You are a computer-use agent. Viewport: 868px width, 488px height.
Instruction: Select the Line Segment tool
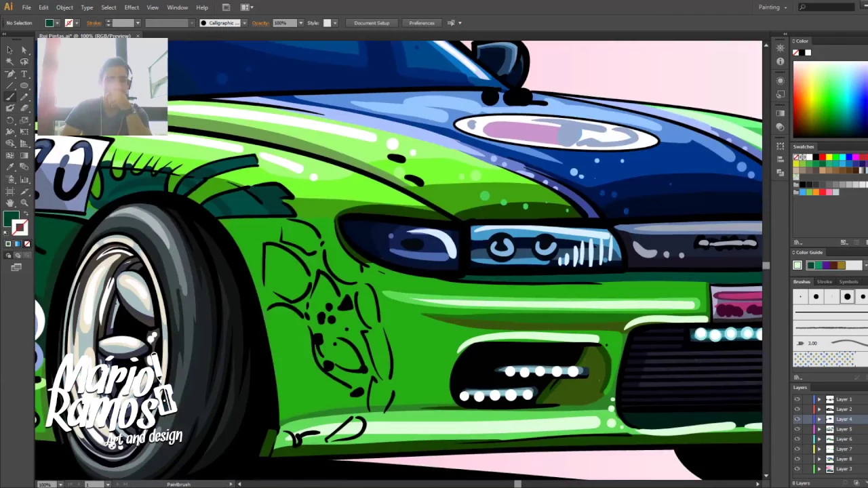click(9, 85)
